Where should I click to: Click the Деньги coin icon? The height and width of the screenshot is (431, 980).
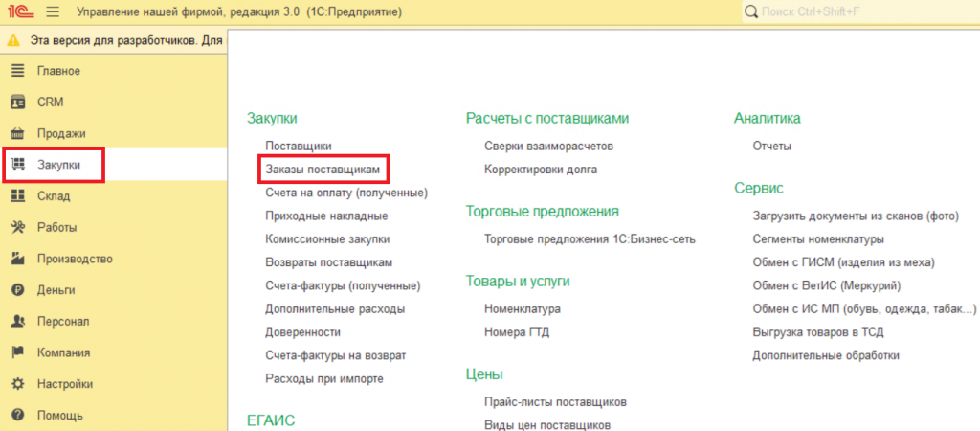pos(18,289)
